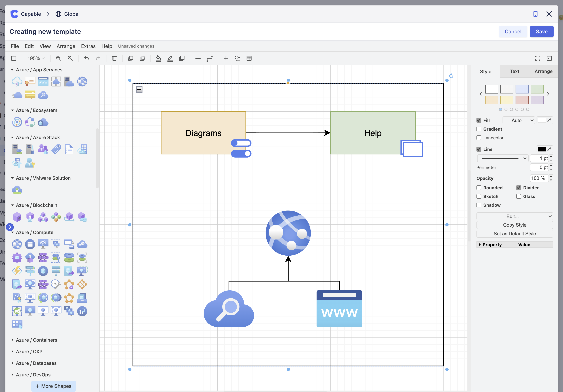Enable the Rounded checkbox
This screenshot has width=563, height=392.
pyautogui.click(x=479, y=188)
